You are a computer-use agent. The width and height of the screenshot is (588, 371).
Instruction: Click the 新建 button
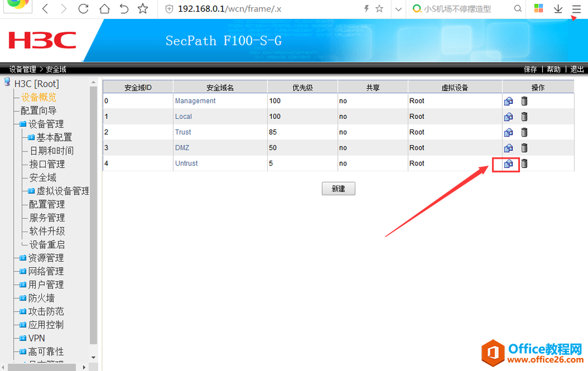[338, 189]
